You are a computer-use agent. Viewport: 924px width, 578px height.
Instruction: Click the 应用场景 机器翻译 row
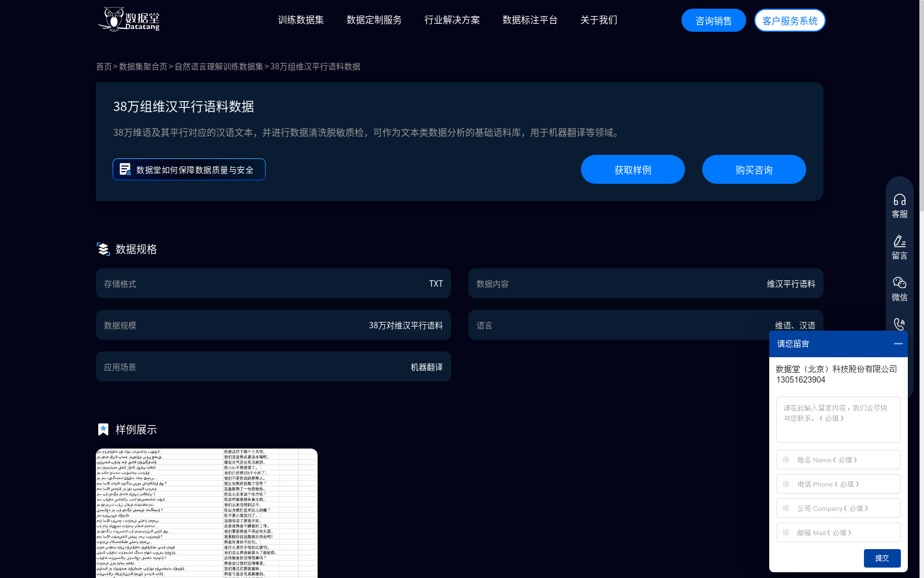273,366
